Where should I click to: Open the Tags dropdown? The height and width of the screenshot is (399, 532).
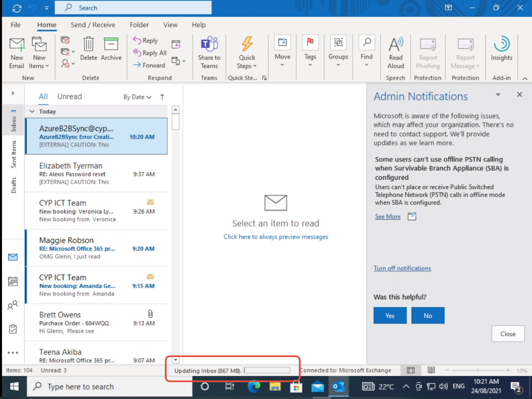point(310,51)
